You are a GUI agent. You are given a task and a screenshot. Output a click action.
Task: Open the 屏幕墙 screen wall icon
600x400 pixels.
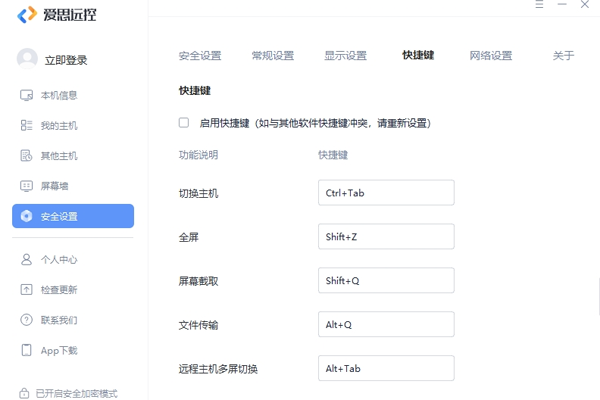pos(27,186)
